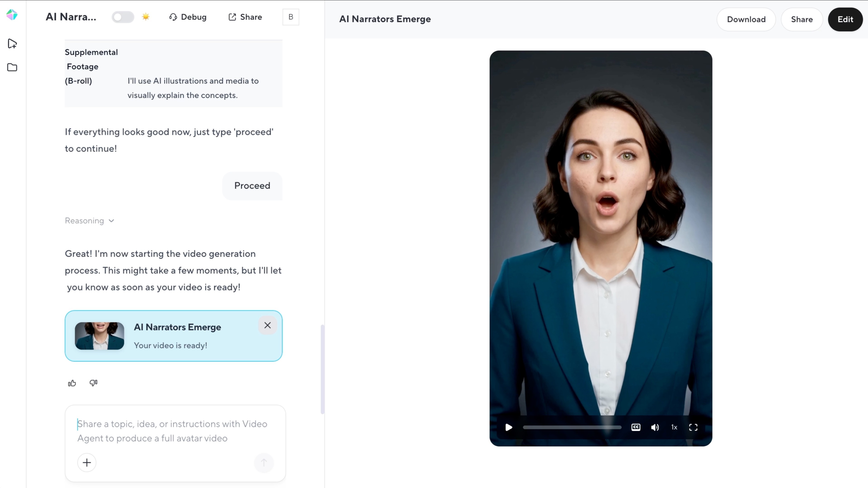Toggle the theme switch in header
Screen dimensions: 868x488
123,17
